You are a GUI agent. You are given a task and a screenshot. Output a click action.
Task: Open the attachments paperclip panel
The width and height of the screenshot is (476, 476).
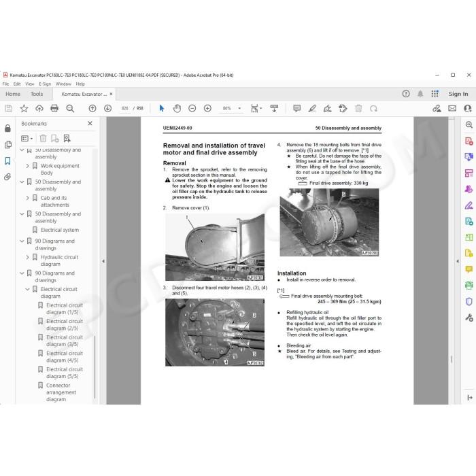8,177
